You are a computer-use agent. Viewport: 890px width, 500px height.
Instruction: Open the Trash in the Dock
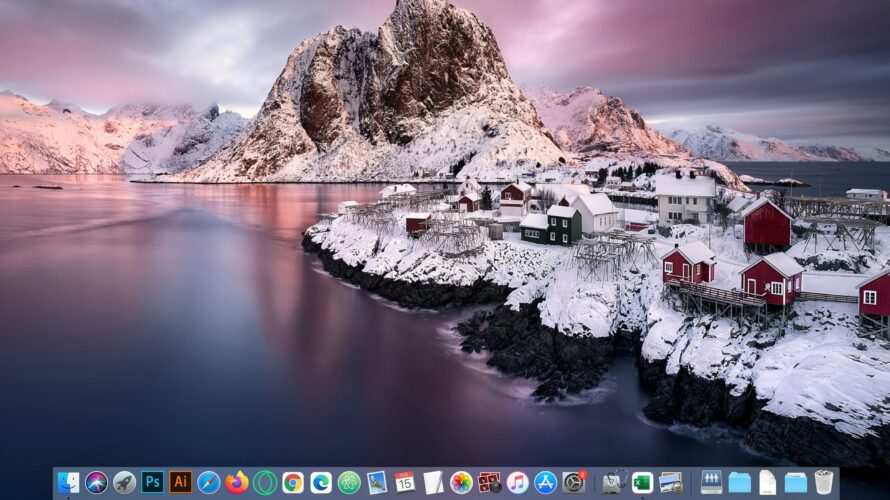click(x=824, y=482)
